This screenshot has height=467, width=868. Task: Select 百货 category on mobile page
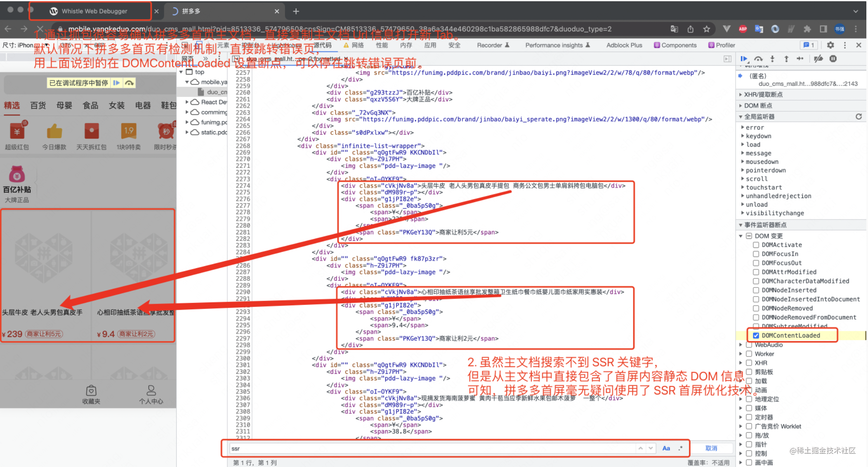pyautogui.click(x=38, y=106)
